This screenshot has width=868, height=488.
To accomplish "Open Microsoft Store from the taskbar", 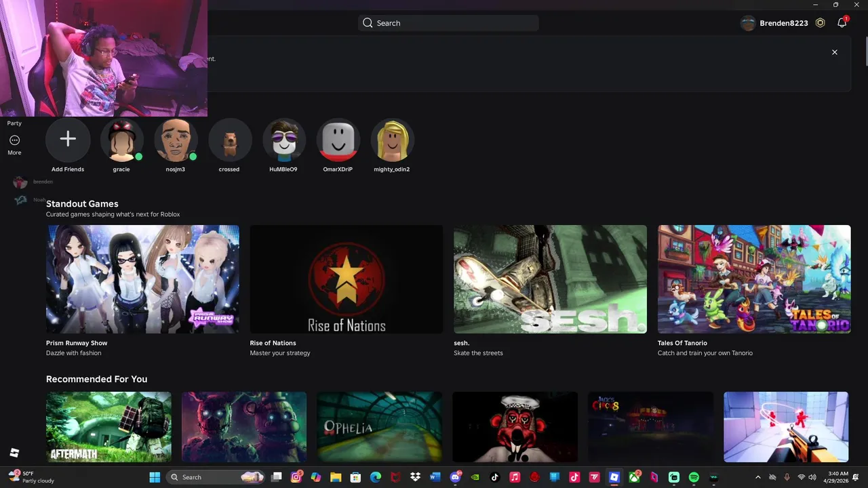I will pos(355,477).
